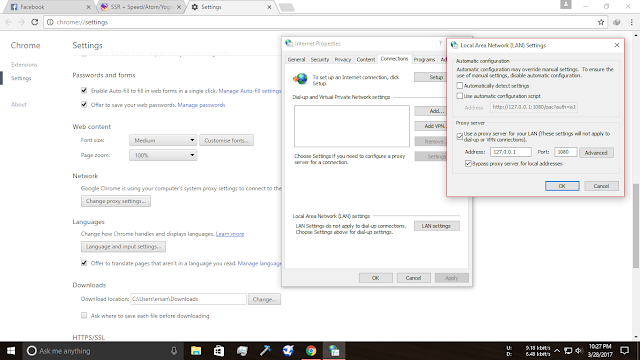Enable Automatically detect settings checkbox
The height and width of the screenshot is (360, 640).
pyautogui.click(x=460, y=86)
